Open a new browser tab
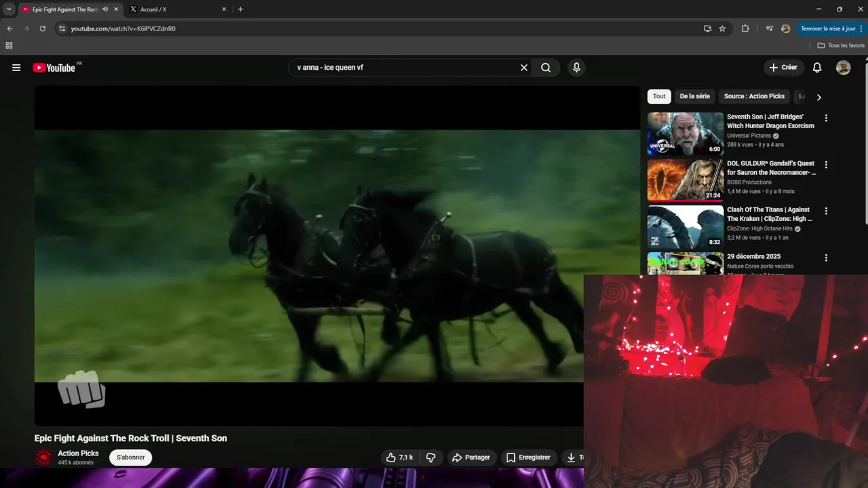 [x=240, y=9]
